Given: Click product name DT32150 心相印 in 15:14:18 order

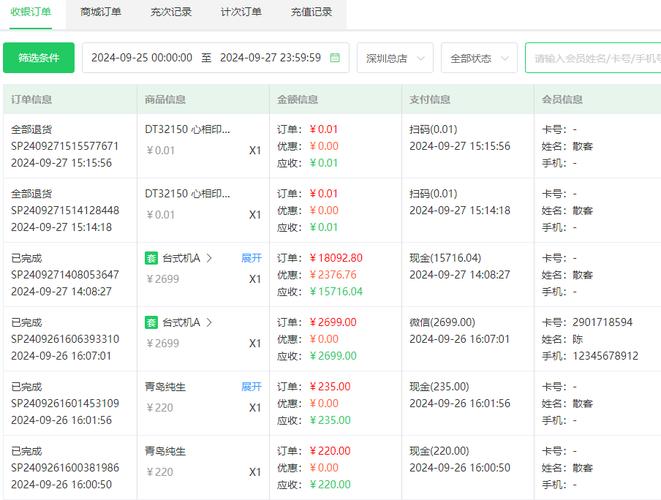Looking at the screenshot, I should coord(188,194).
